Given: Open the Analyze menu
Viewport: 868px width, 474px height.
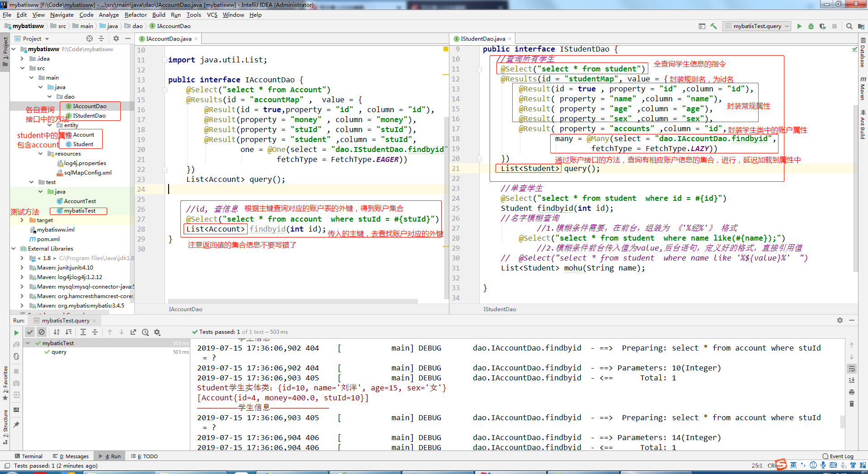Looking at the screenshot, I should point(108,15).
